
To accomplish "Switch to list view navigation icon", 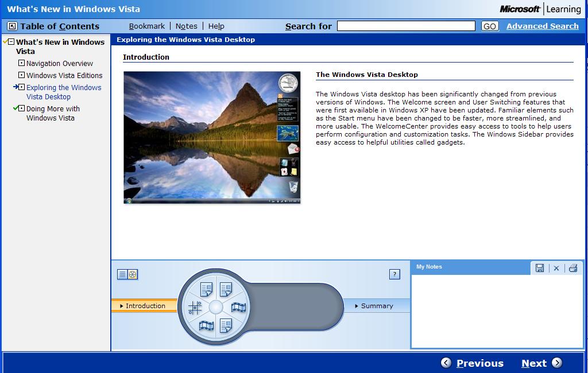I will 122,274.
